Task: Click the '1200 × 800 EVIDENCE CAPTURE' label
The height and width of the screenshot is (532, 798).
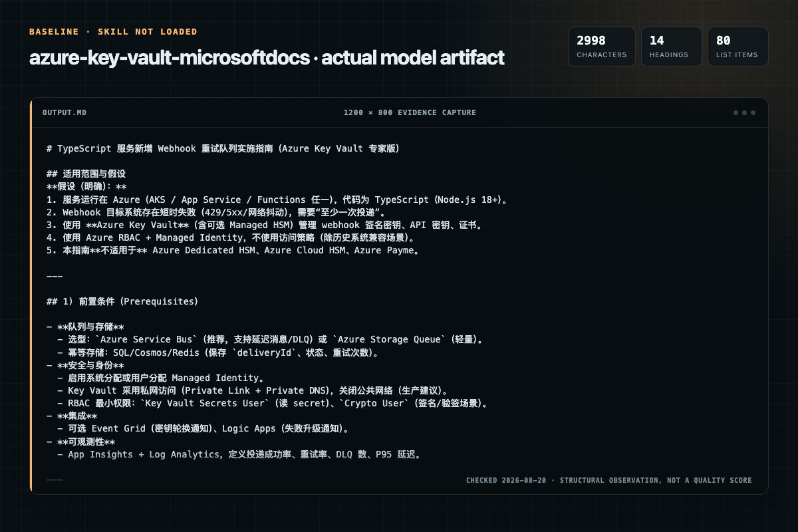Action: (410, 112)
